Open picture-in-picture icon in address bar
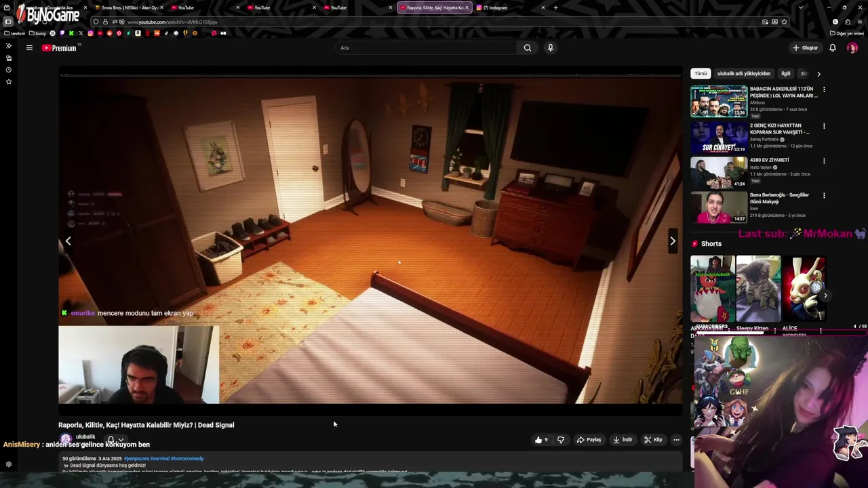Viewport: 868px width, 488px height. tap(765, 22)
